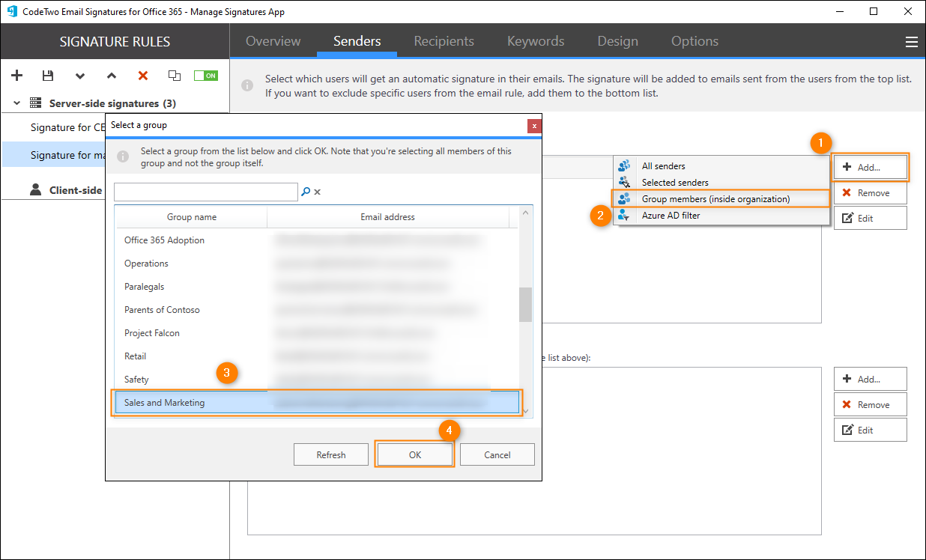Collapse the Server-side signatures tree
Viewport: 926px width, 560px height.
point(16,103)
